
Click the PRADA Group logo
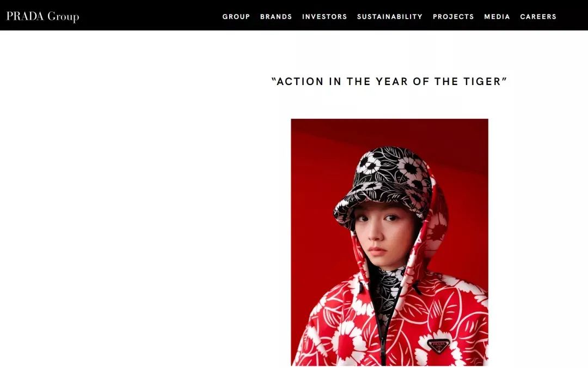tap(43, 16)
